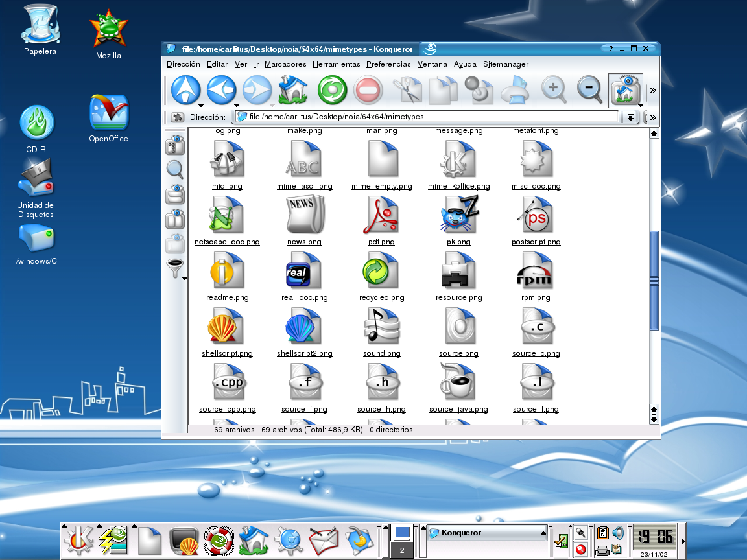Open the K menu in the panel
The width and height of the screenshot is (747, 560).
click(x=79, y=541)
